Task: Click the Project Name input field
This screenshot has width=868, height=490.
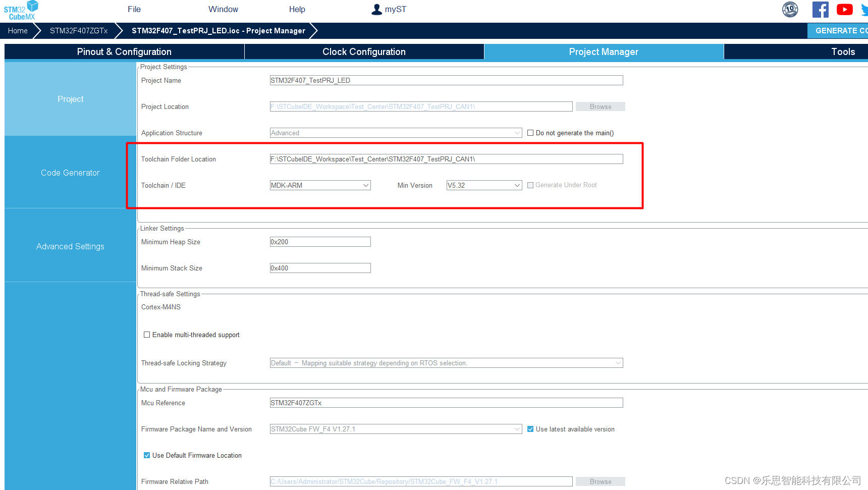Action: click(447, 80)
